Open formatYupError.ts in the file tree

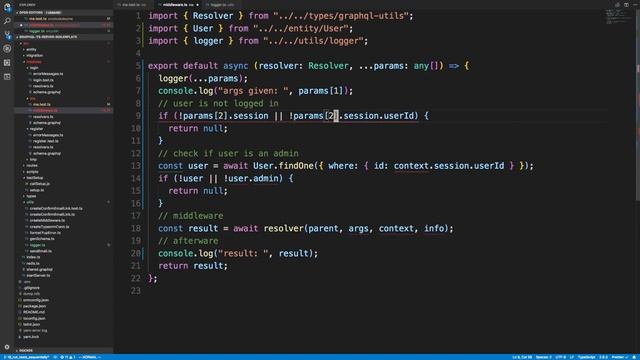45,233
